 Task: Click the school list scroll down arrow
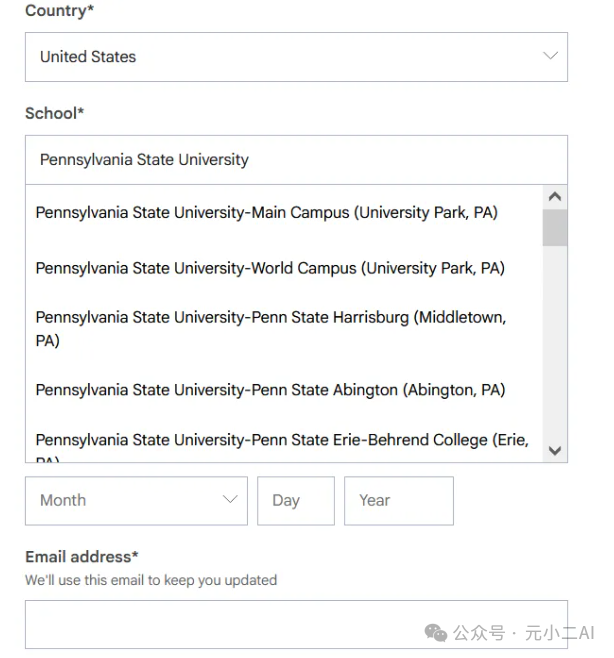pos(555,451)
